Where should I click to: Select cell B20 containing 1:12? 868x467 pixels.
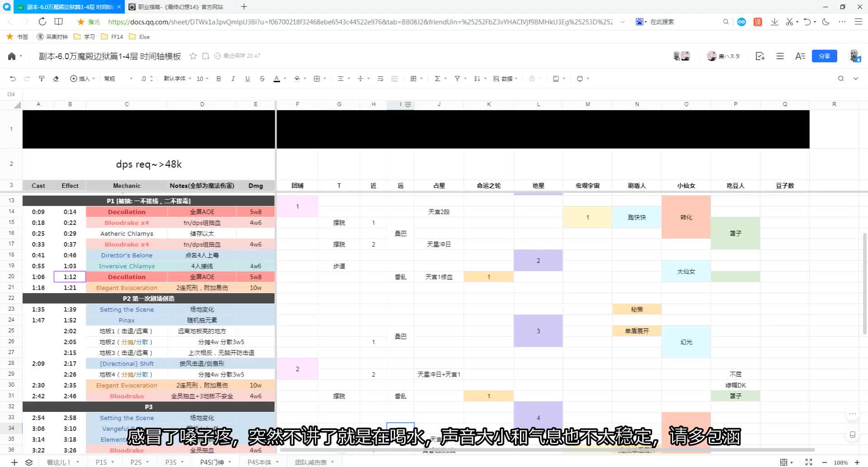(70, 276)
